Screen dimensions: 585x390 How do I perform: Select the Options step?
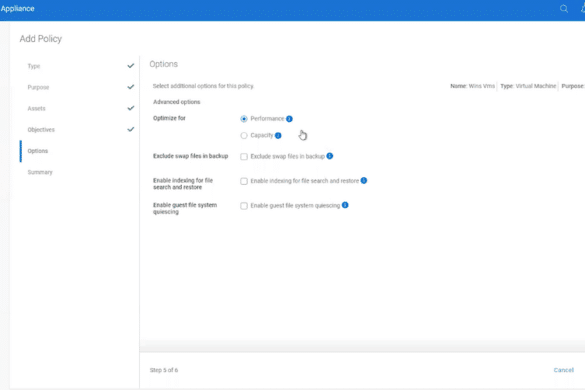[38, 151]
